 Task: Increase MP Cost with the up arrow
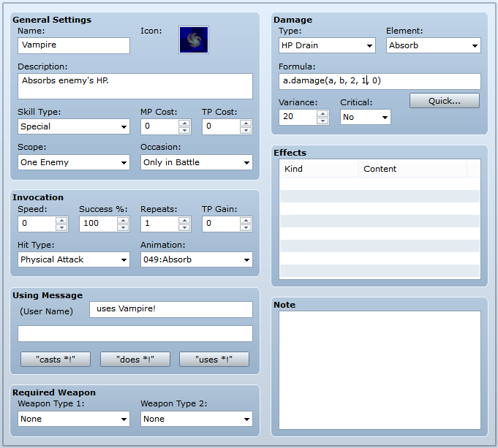coord(184,124)
